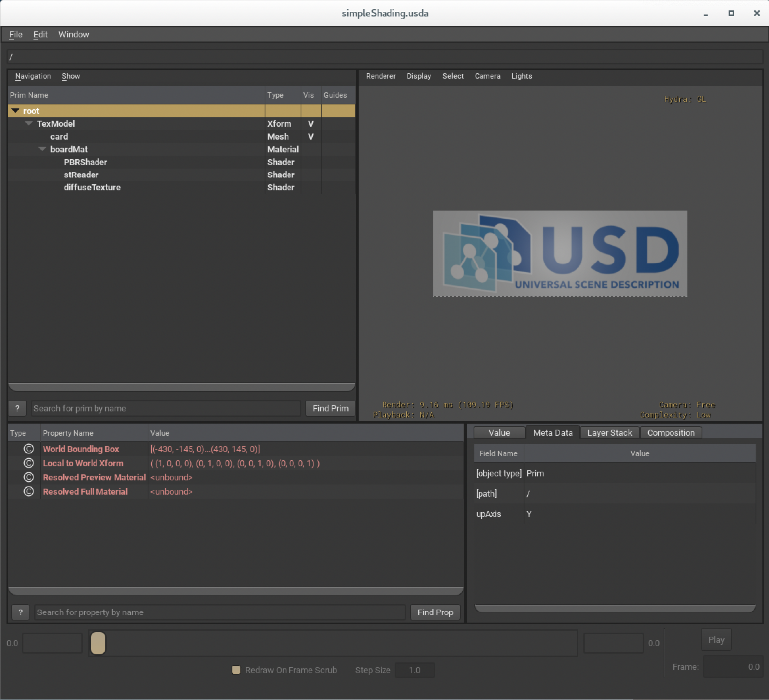The image size is (769, 700).
Task: Click the computed-property icon beside Local to World Xform
Action: (x=29, y=463)
